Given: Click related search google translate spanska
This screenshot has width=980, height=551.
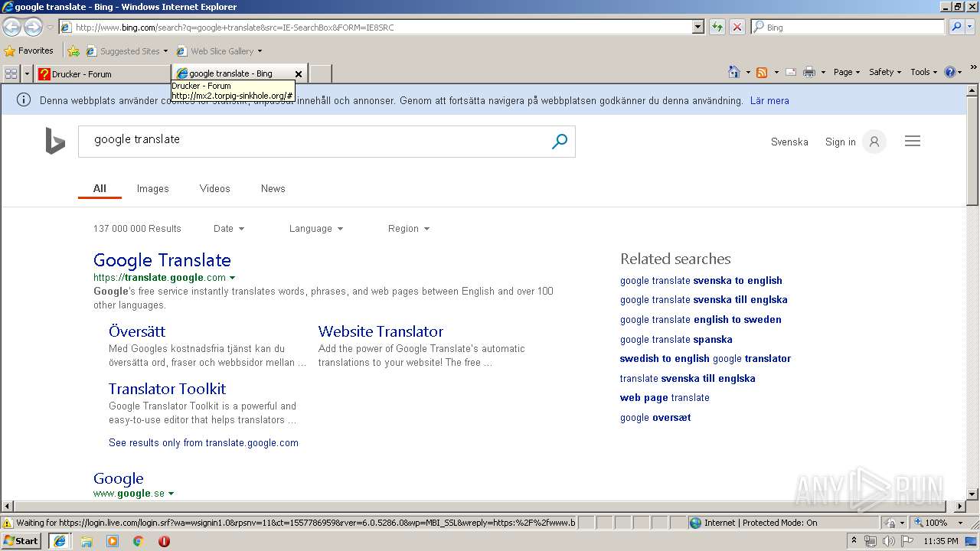Looking at the screenshot, I should pos(676,339).
